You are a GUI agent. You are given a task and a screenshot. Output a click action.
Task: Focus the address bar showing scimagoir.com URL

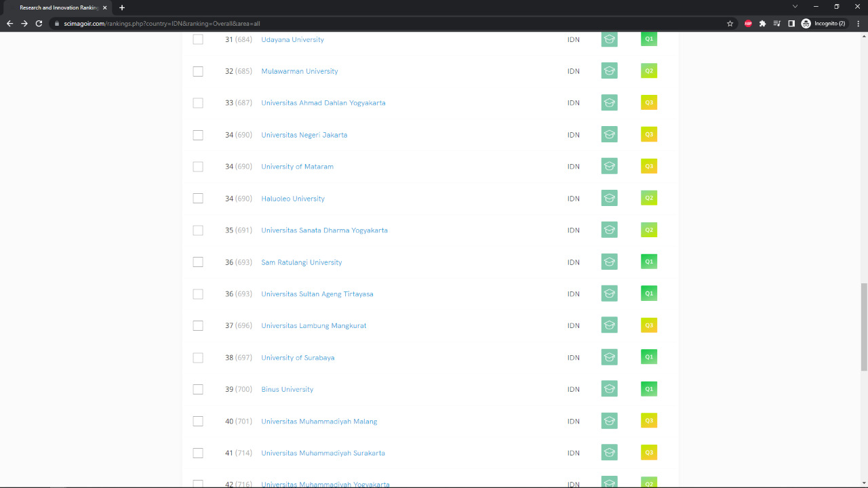point(387,23)
